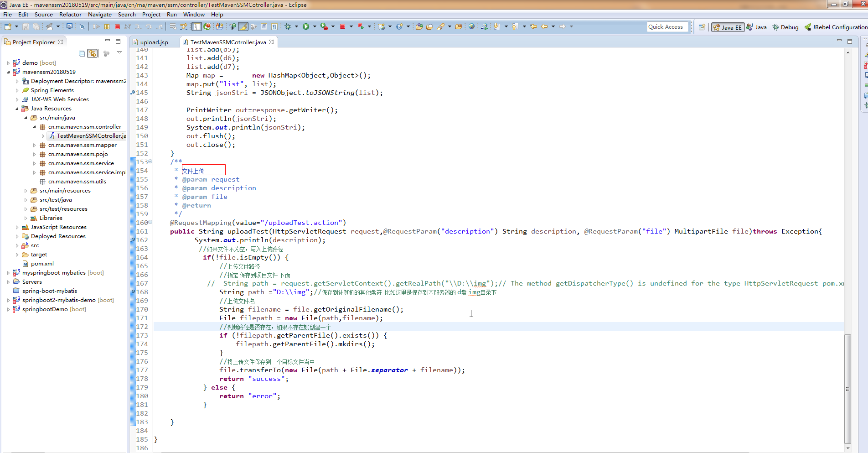Toggle the pressed toolbar button before JRebel
This screenshot has height=453, width=868.
pyautogui.click(x=196, y=27)
